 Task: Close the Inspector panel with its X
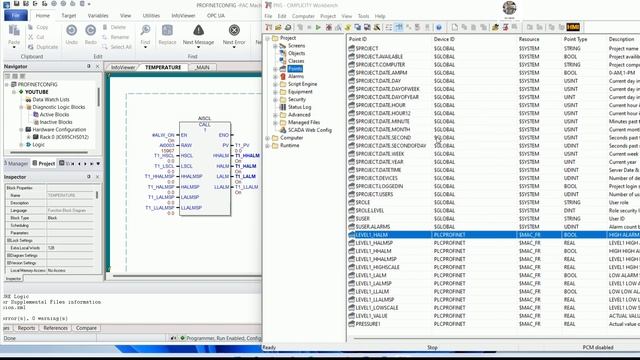(98, 177)
